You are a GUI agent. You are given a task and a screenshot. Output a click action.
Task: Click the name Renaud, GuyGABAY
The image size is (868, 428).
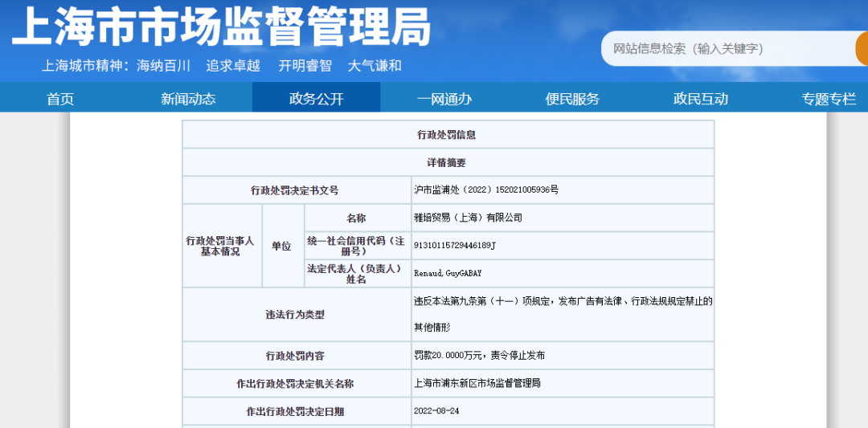point(447,273)
